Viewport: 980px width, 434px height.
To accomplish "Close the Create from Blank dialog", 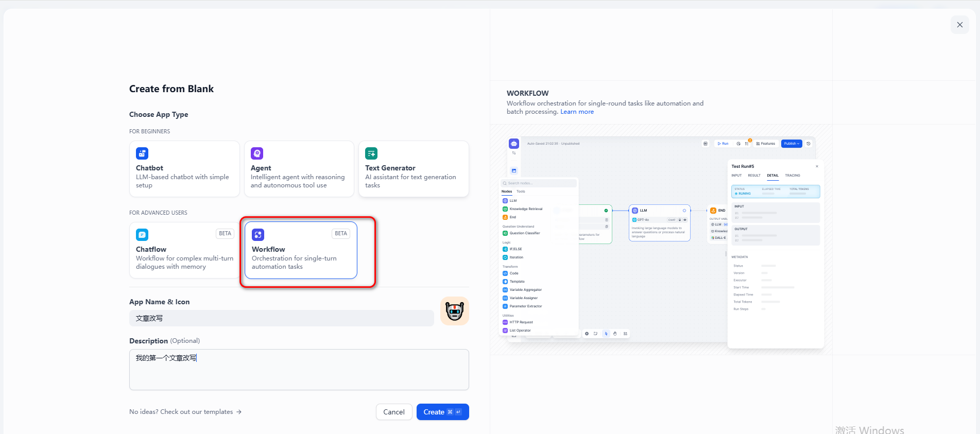I will pyautogui.click(x=959, y=25).
